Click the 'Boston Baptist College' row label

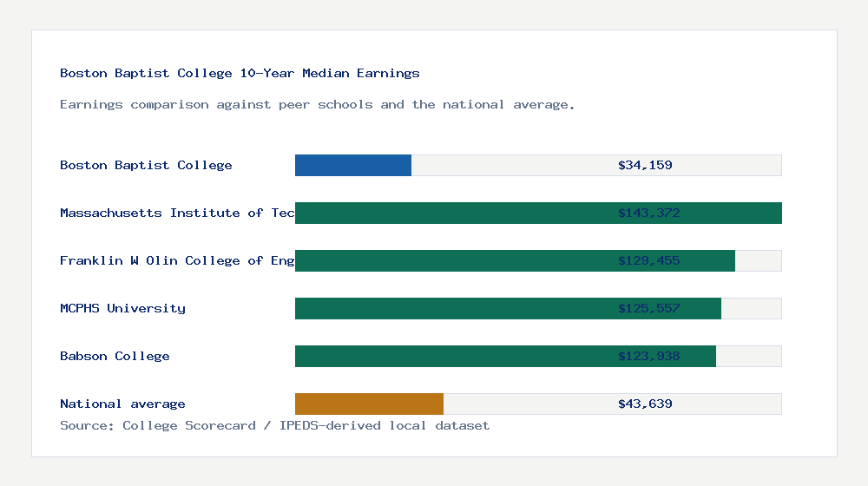tap(146, 165)
